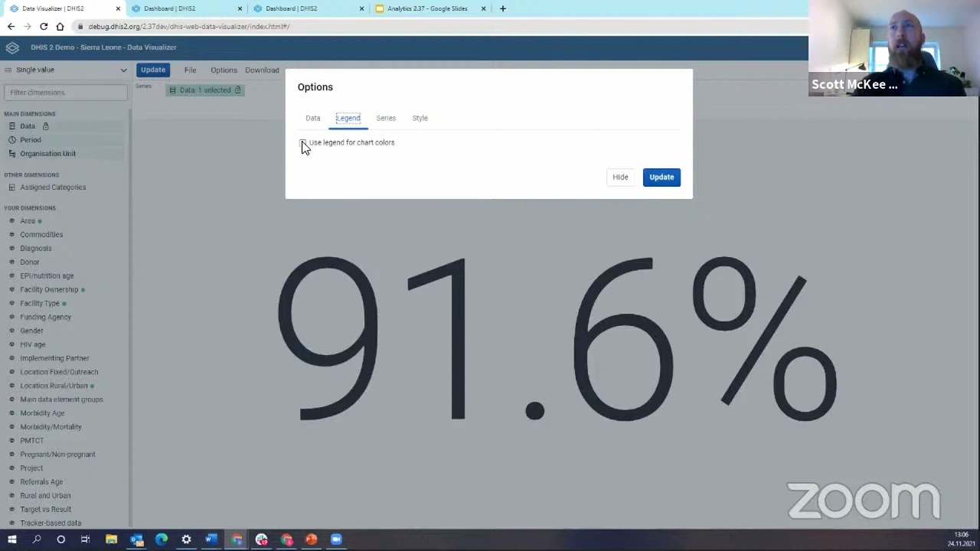
Task: Open the Style tab in Options
Action: tap(420, 118)
